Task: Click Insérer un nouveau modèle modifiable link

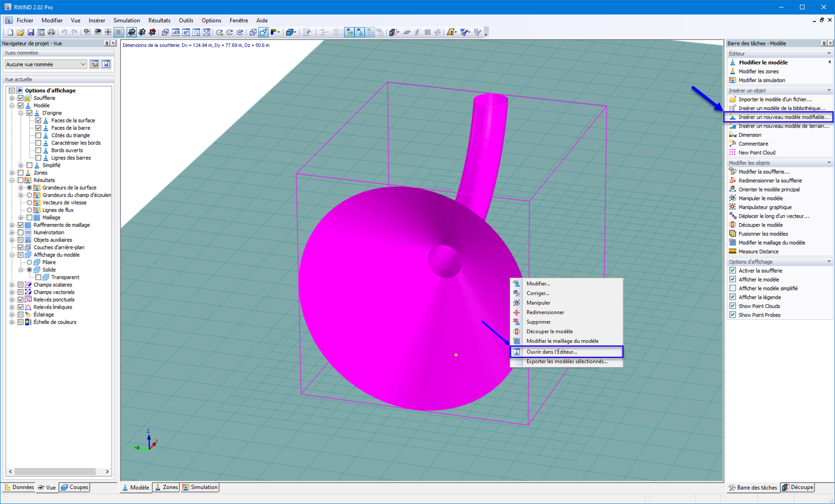Action: coord(784,117)
